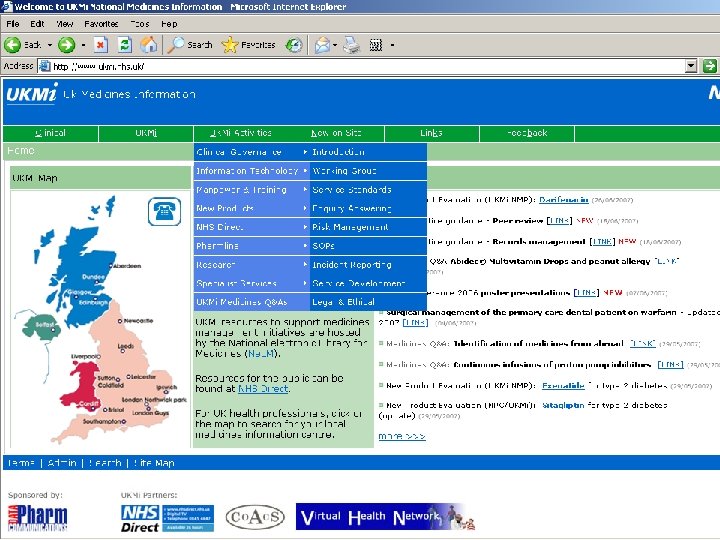Click the page icon in address bar
720x540 pixels.
coord(45,66)
